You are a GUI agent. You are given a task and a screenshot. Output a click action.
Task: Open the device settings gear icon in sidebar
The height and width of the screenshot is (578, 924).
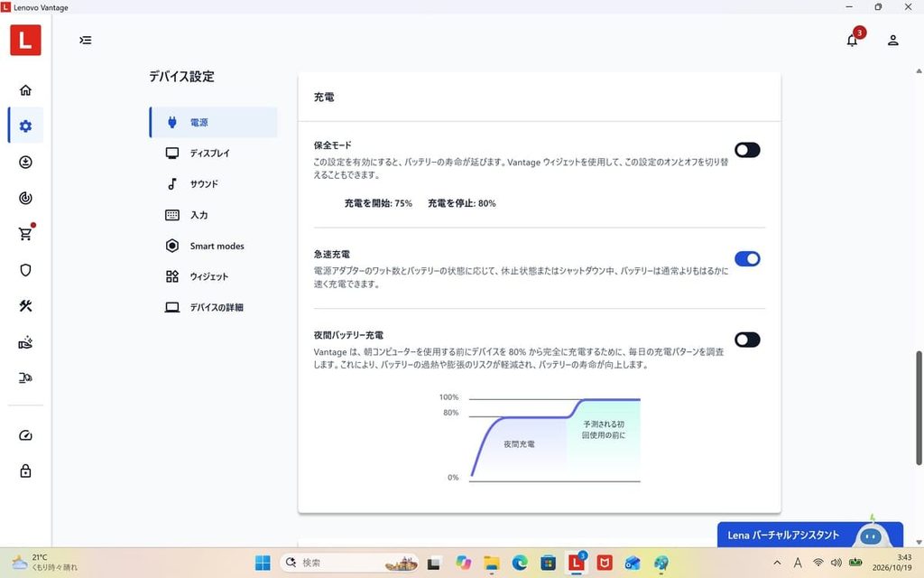point(25,126)
